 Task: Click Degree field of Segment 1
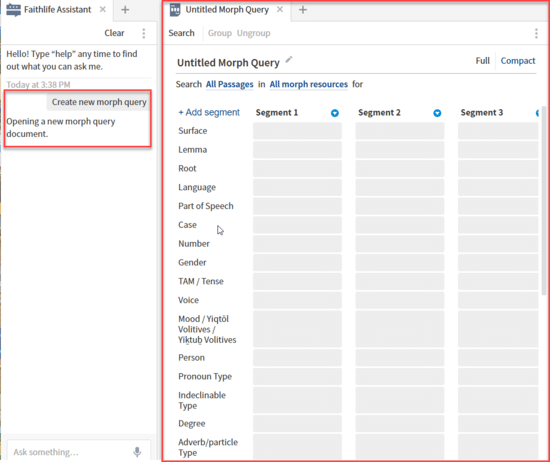pos(297,423)
